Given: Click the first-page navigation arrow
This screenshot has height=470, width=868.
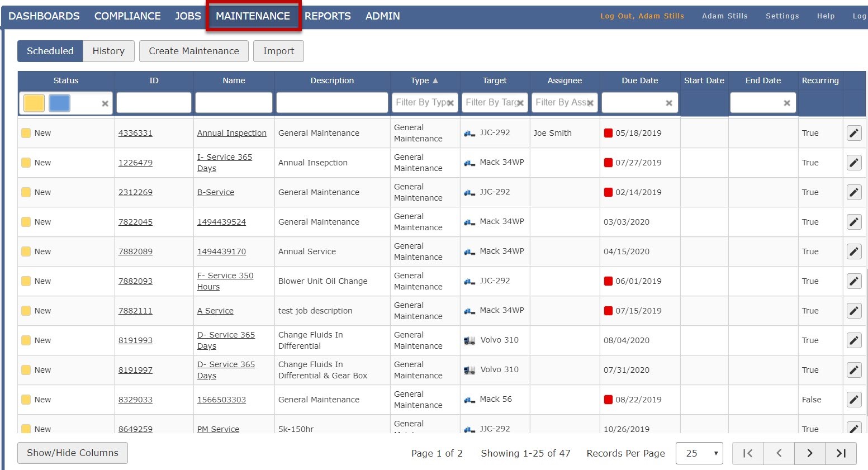Looking at the screenshot, I should point(747,453).
